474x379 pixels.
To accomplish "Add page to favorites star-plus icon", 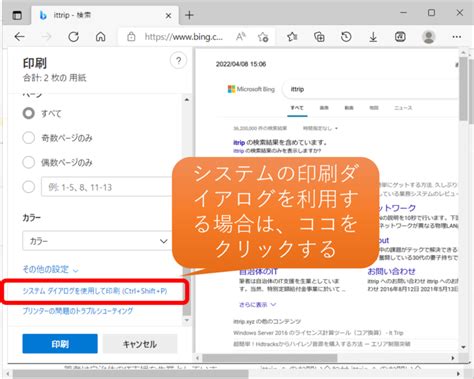I will pyautogui.click(x=263, y=37).
